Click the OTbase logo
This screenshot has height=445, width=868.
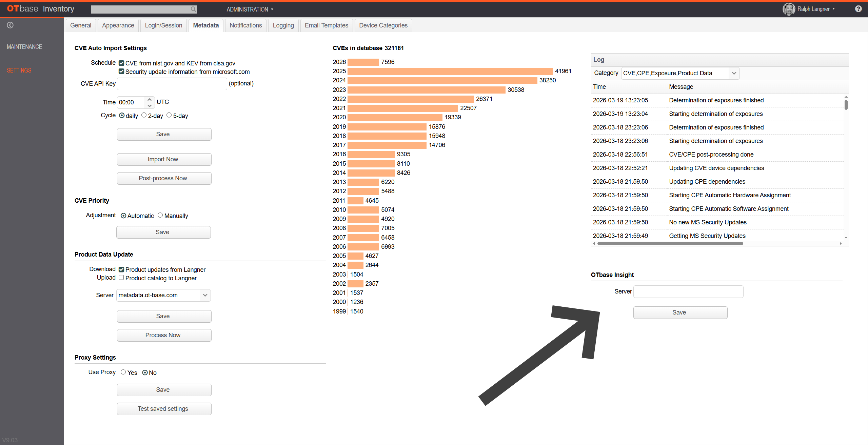click(x=22, y=9)
